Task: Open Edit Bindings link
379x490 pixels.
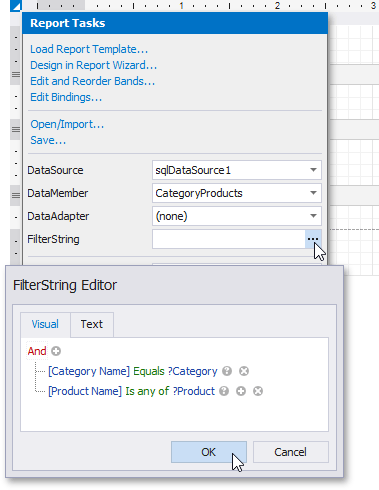Action: (x=66, y=97)
